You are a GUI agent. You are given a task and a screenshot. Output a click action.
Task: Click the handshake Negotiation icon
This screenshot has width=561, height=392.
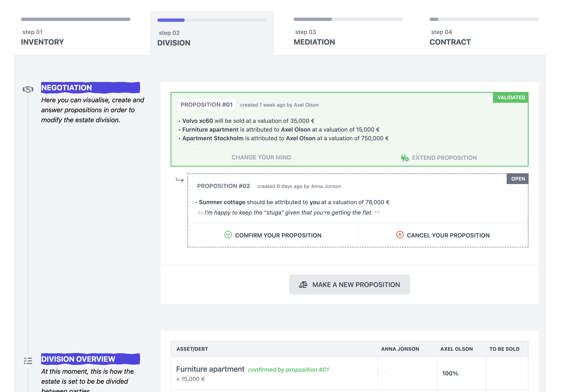pos(28,89)
